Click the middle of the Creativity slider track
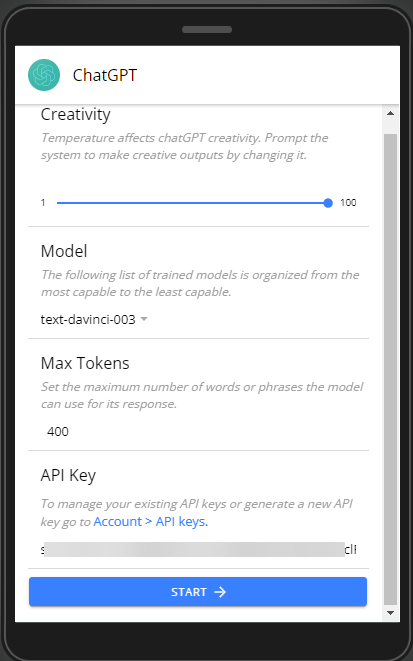 pos(192,203)
